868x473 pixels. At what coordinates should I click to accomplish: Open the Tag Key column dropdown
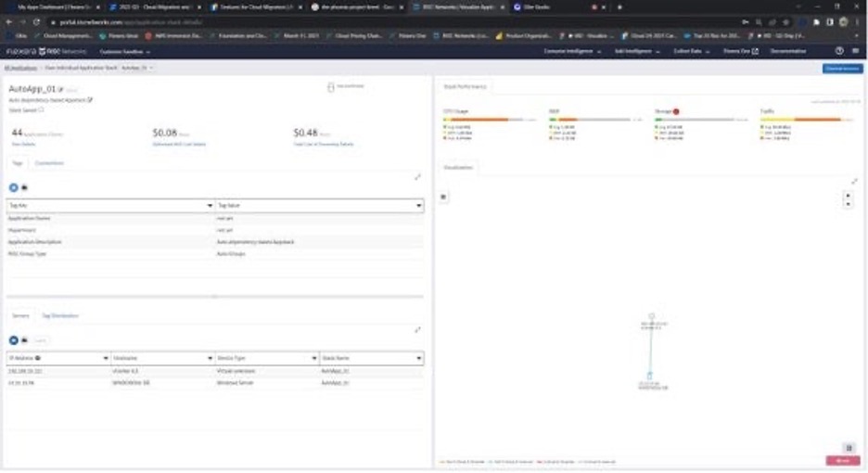[x=209, y=205]
